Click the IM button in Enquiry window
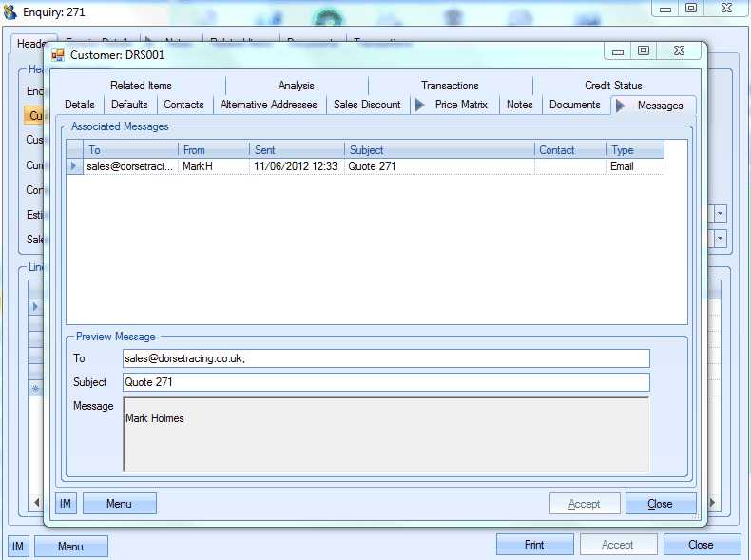The image size is (751, 560). pos(18,546)
